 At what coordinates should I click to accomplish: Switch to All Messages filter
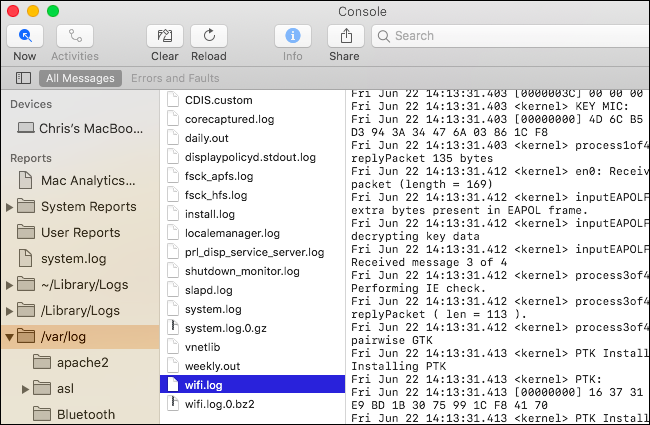point(80,78)
